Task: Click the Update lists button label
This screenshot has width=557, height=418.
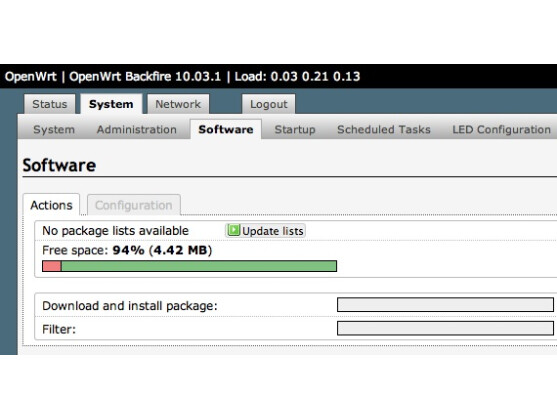Action: pyautogui.click(x=272, y=231)
